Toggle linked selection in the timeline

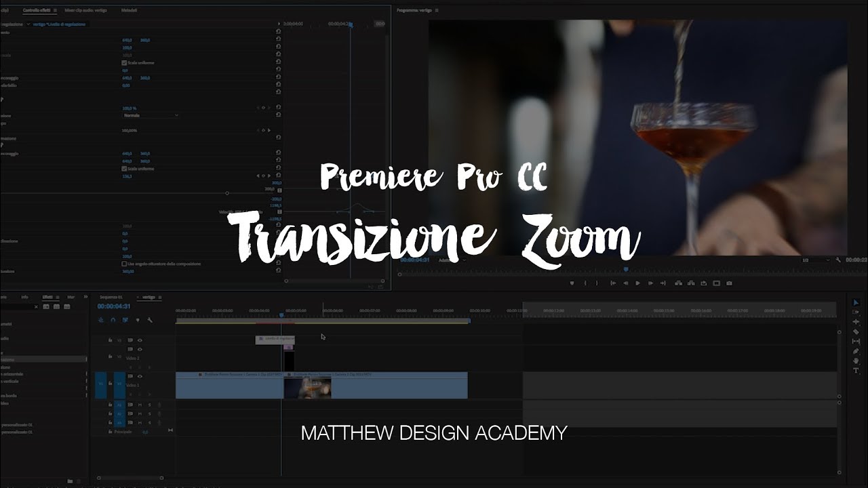point(125,320)
